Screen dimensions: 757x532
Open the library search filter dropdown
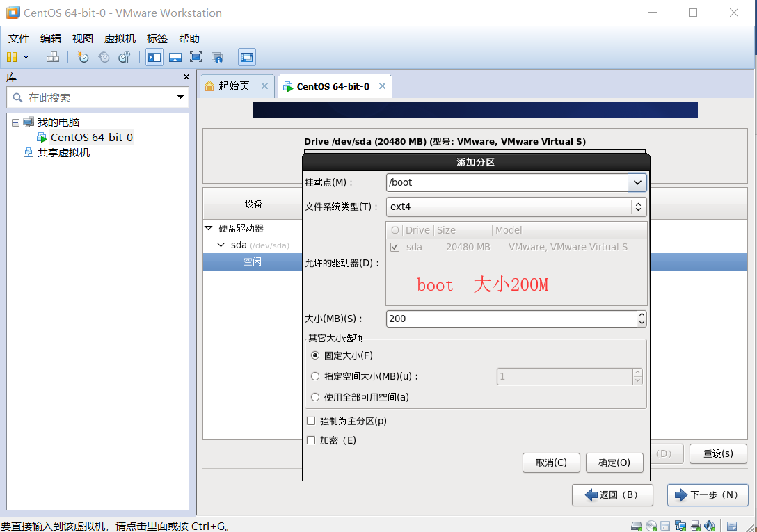(181, 97)
